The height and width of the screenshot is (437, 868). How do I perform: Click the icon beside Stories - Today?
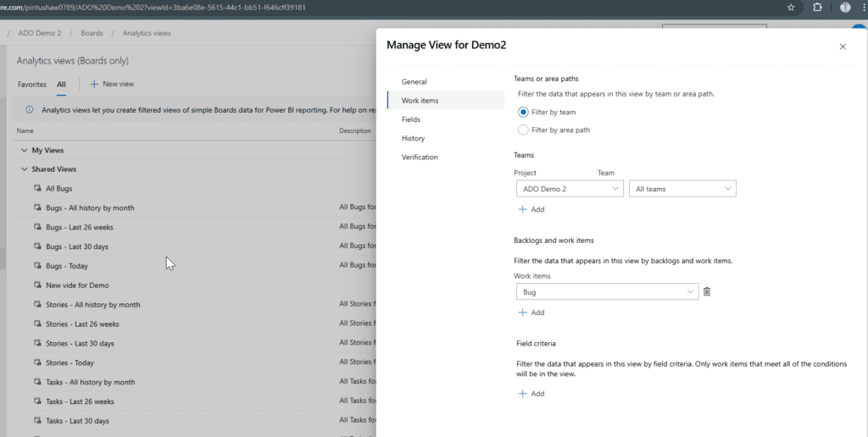(x=37, y=362)
